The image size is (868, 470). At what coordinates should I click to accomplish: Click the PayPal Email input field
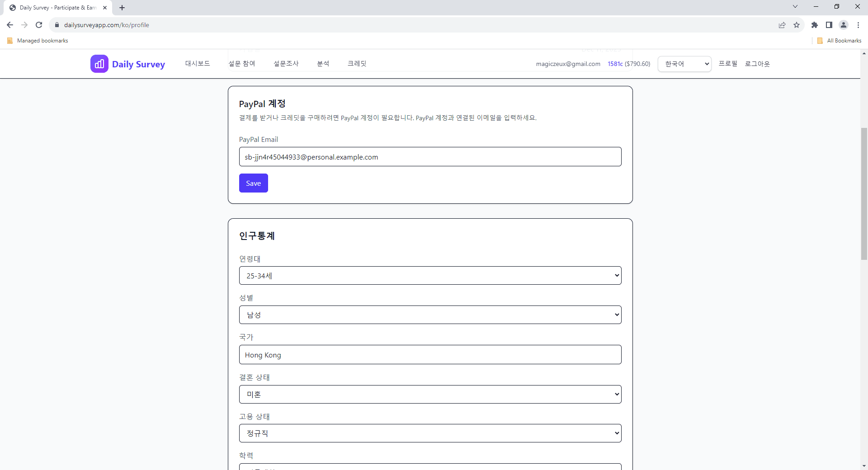click(x=430, y=157)
